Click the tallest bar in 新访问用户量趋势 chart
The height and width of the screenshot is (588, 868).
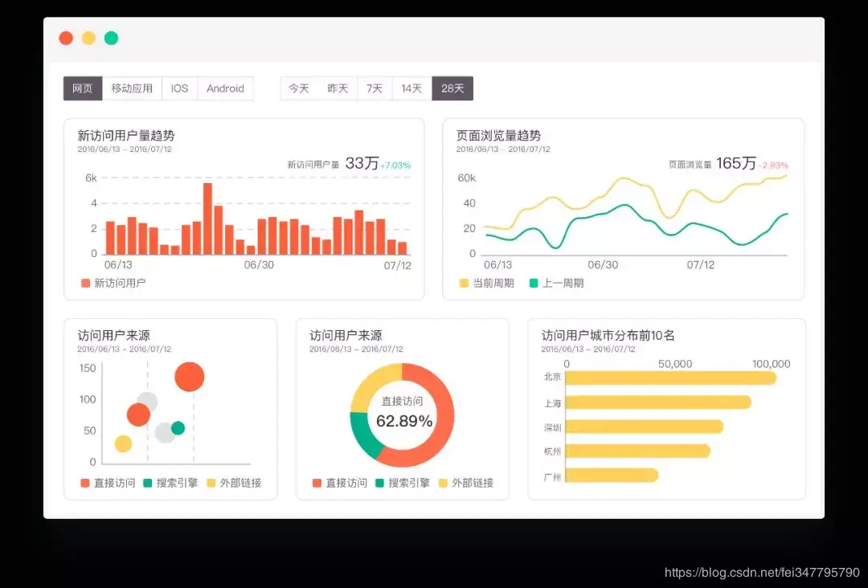point(207,219)
